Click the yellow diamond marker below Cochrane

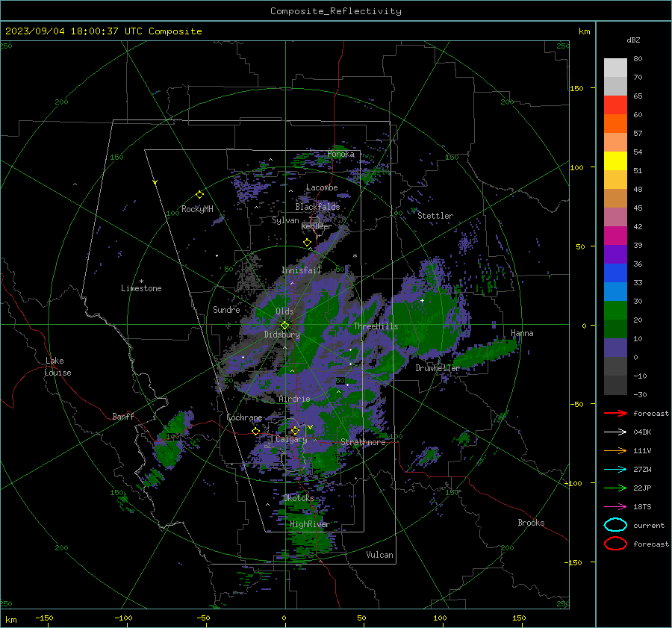click(x=255, y=431)
